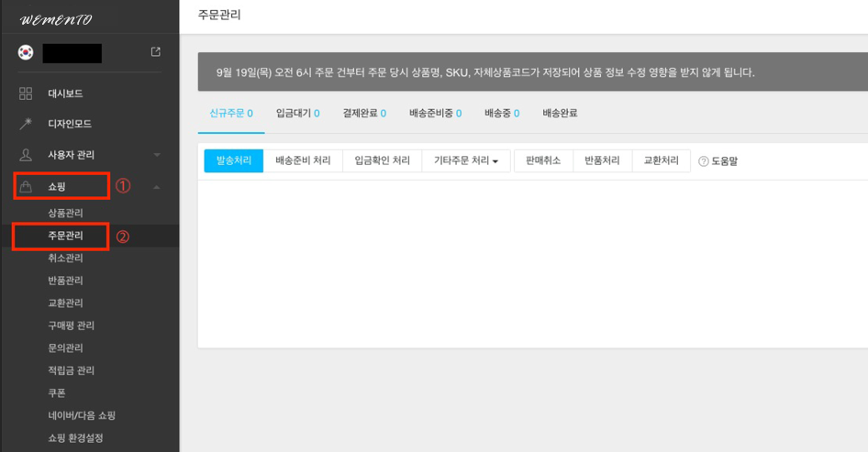Click the shopping bag icon
Viewport: 868px width, 452px height.
[x=26, y=186]
